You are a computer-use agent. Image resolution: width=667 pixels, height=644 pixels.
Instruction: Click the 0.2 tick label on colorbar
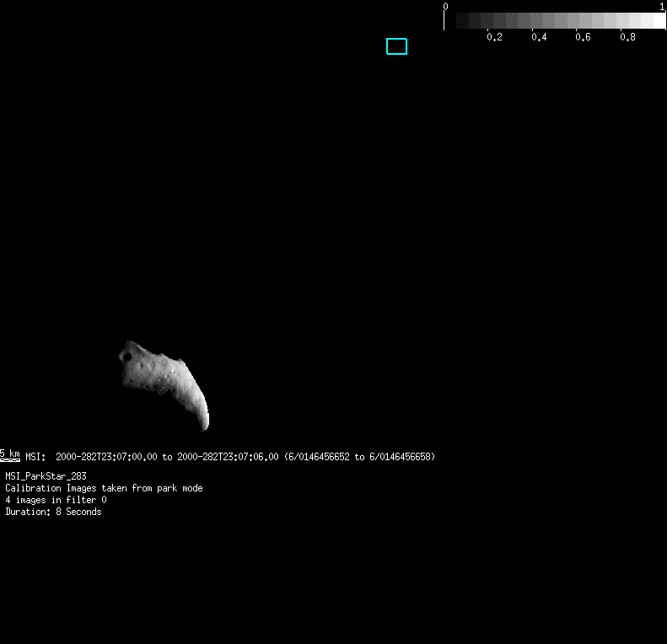[494, 37]
